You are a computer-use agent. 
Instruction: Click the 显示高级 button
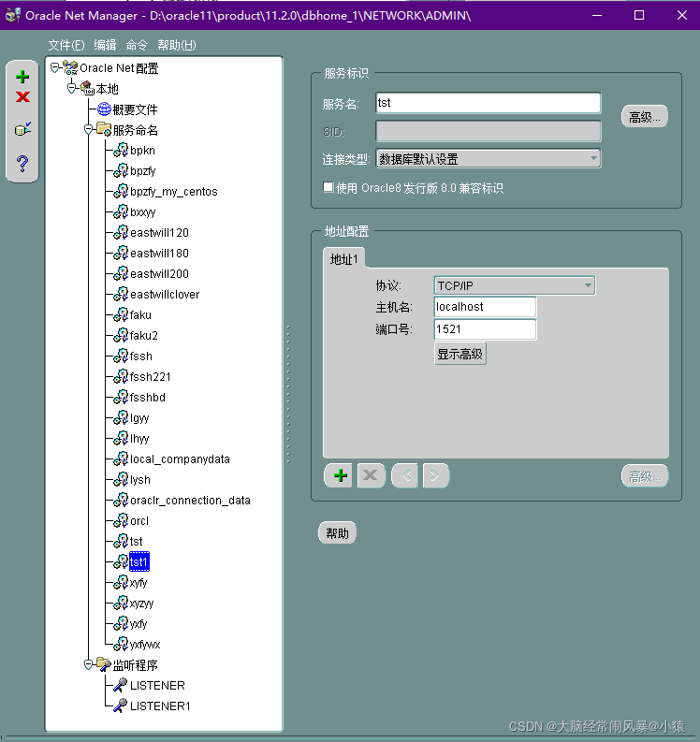coord(460,354)
